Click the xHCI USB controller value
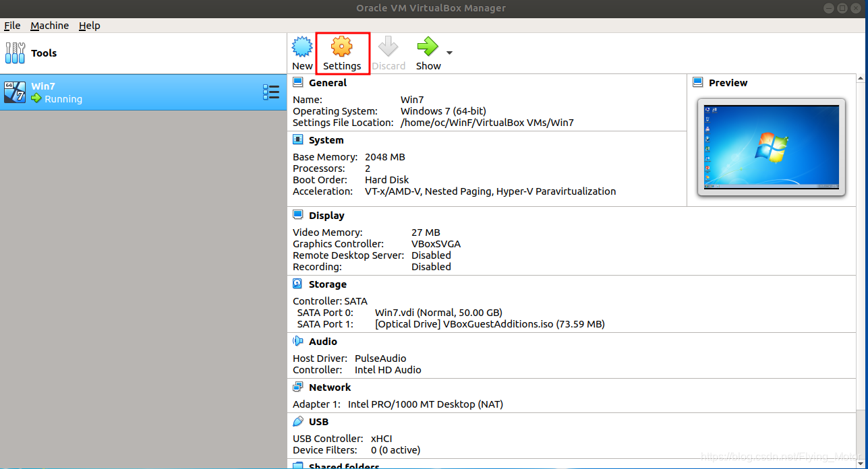 [382, 439]
